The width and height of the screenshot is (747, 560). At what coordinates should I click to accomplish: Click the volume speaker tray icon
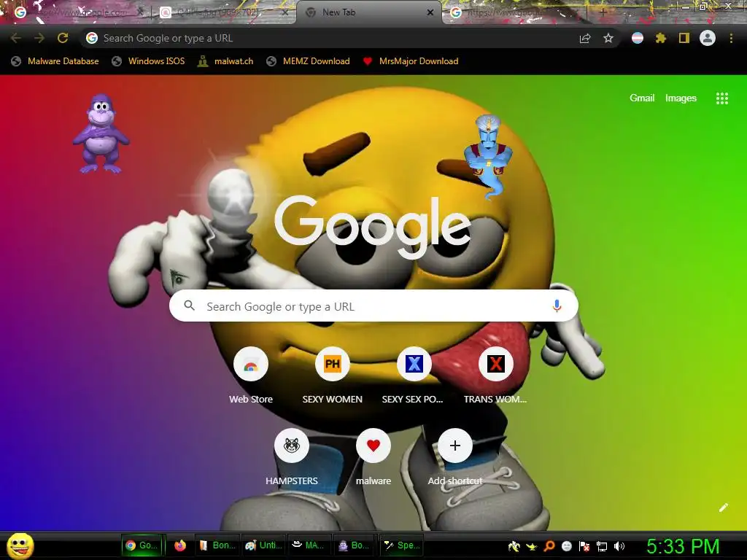point(619,546)
